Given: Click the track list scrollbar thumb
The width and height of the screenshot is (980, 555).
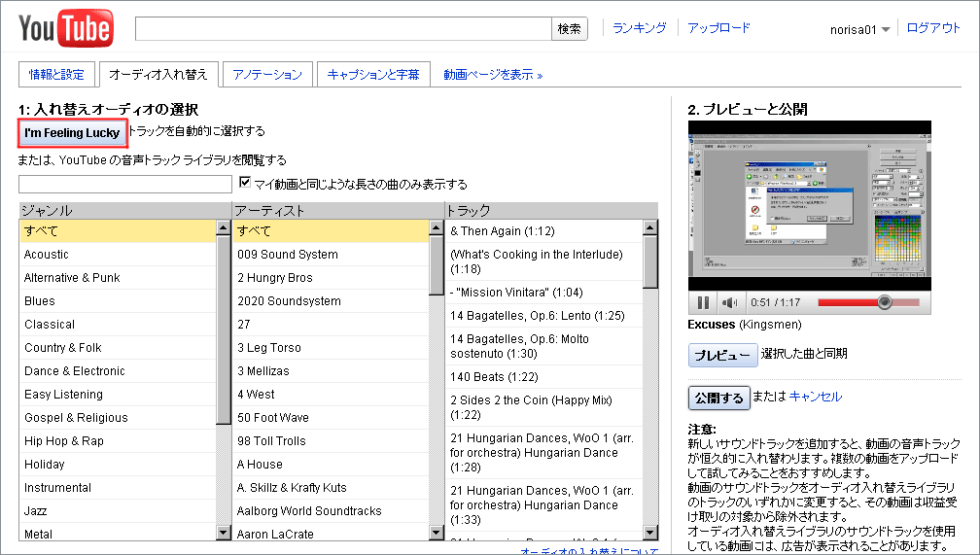Looking at the screenshot, I should pyautogui.click(x=650, y=261).
